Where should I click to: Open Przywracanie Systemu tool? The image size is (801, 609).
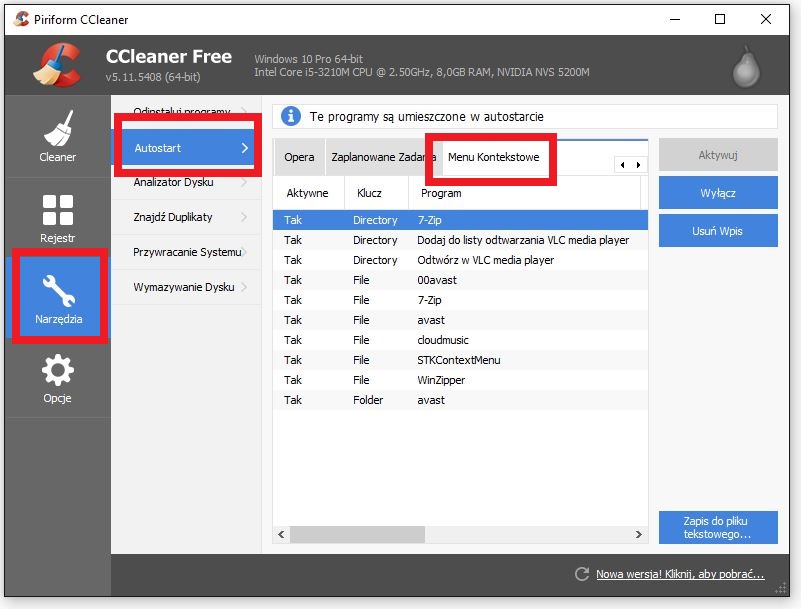tap(186, 252)
